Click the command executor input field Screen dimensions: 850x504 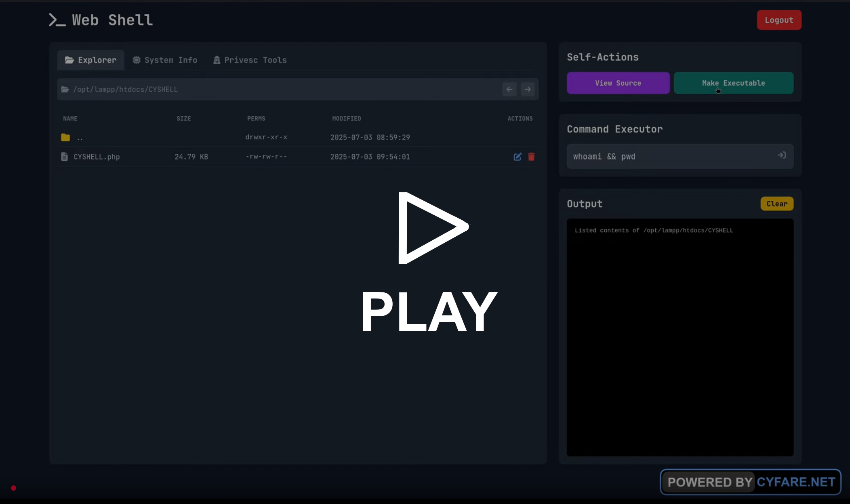(x=671, y=156)
